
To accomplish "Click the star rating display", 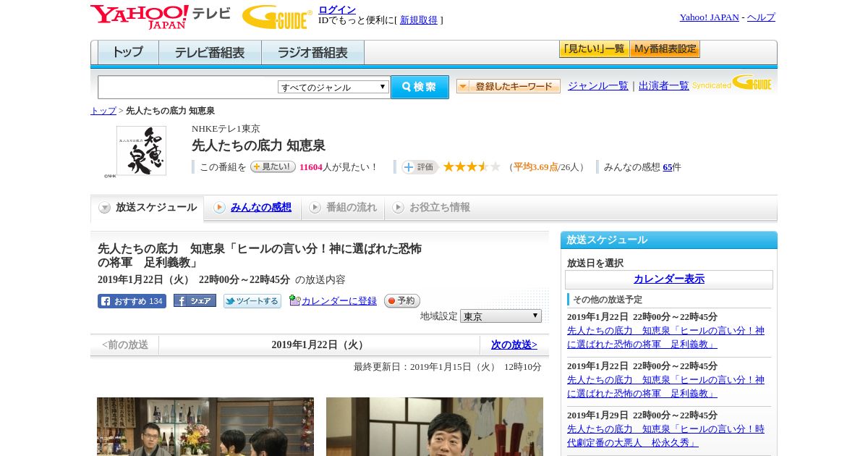I will [x=472, y=167].
